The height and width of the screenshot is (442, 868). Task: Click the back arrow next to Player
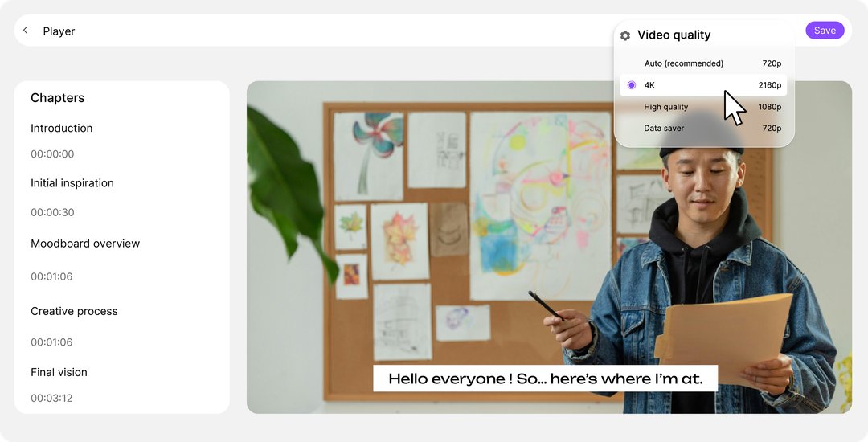(x=26, y=31)
